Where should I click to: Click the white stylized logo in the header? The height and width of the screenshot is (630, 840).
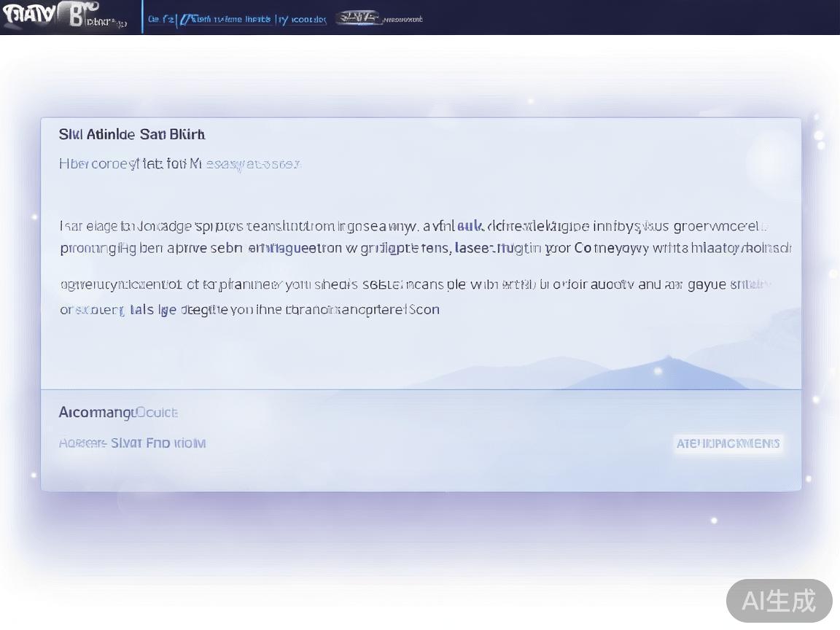click(x=29, y=16)
